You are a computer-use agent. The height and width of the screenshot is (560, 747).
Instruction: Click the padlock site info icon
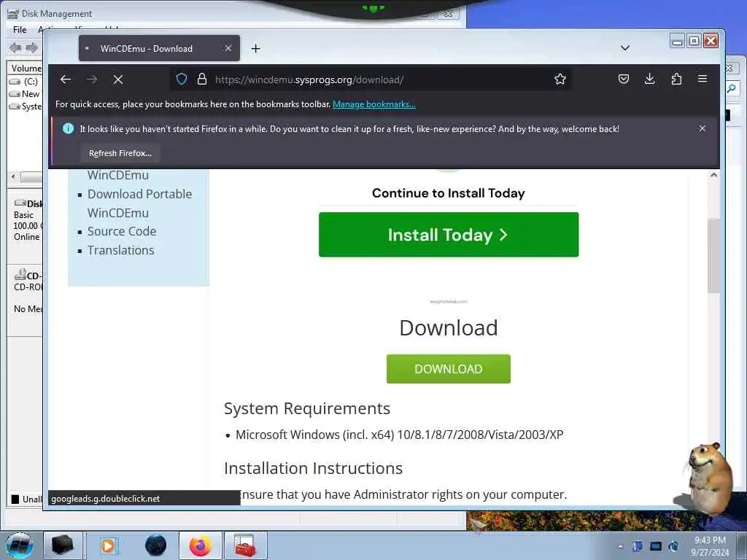point(202,79)
